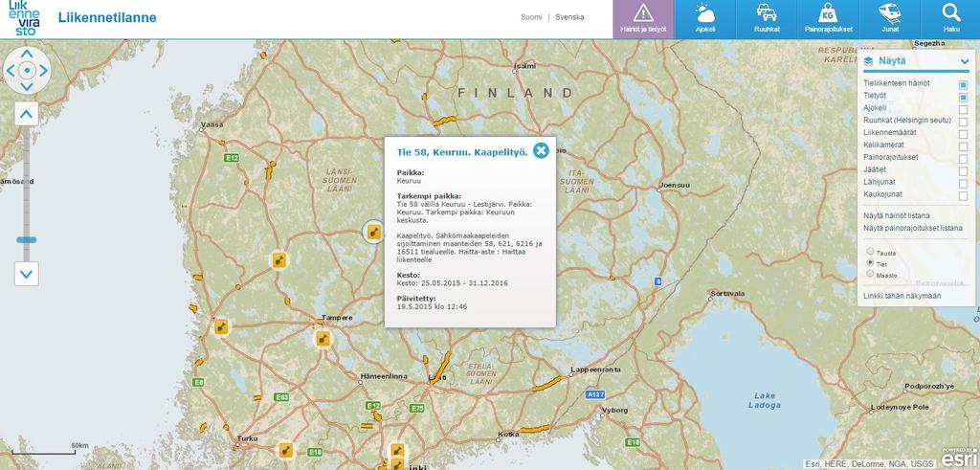This screenshot has width=980, height=470.
Task: Click the E12 road sign near Vaasa
Action: (x=232, y=158)
